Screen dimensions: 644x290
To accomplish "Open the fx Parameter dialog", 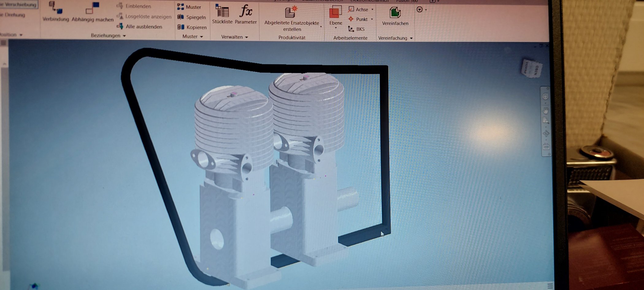I will (x=246, y=14).
